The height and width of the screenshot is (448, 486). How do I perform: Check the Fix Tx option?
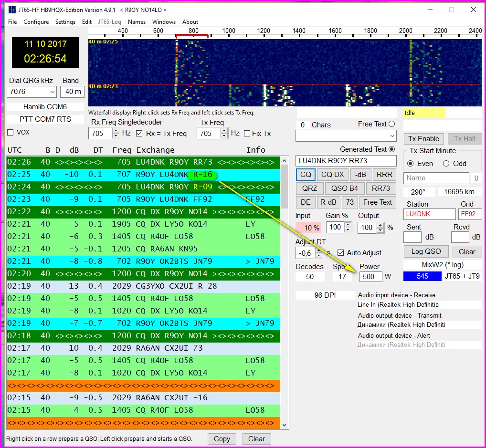coord(246,134)
